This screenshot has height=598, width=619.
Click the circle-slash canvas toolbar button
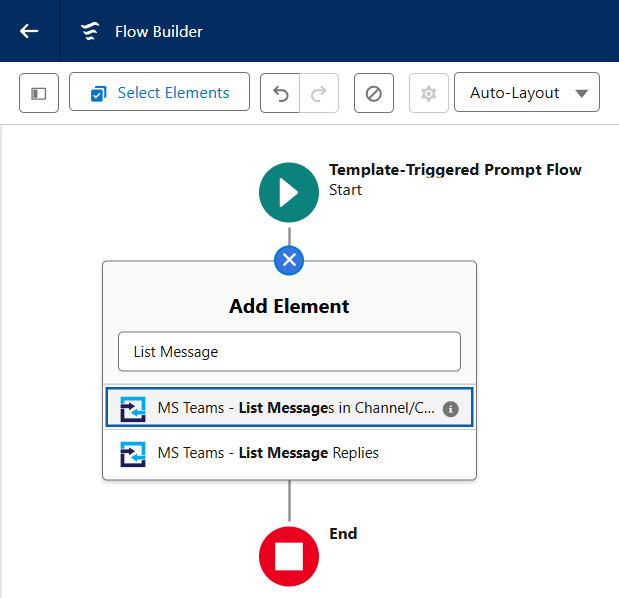(373, 93)
